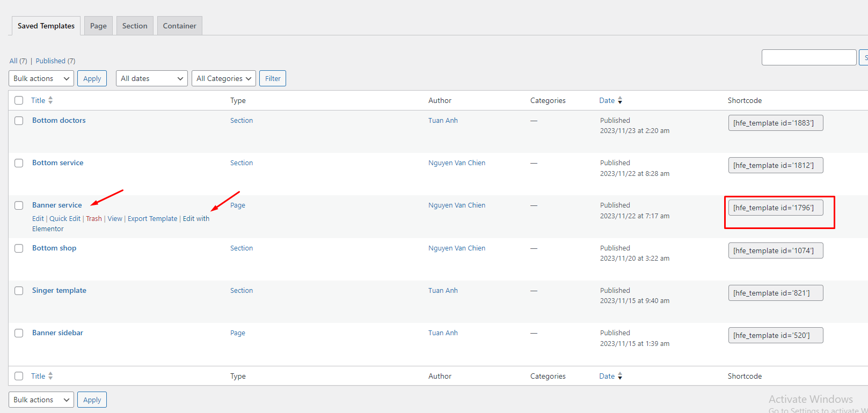Expand the All dates filter dropdown
The height and width of the screenshot is (413, 868).
pyautogui.click(x=151, y=78)
